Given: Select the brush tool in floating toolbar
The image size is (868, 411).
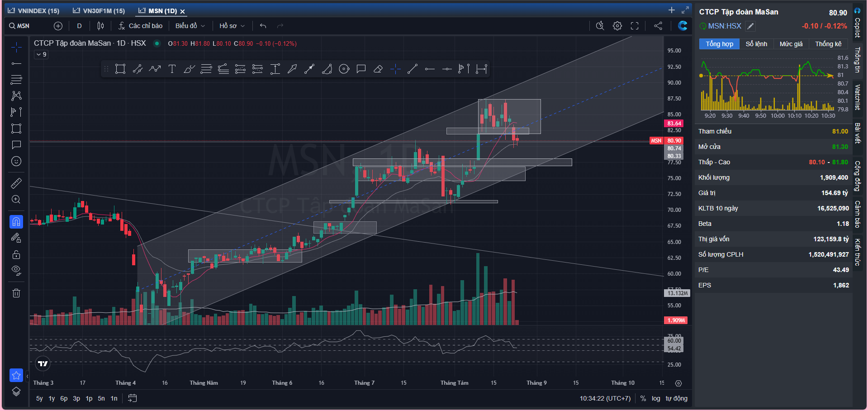Looking at the screenshot, I should 189,69.
